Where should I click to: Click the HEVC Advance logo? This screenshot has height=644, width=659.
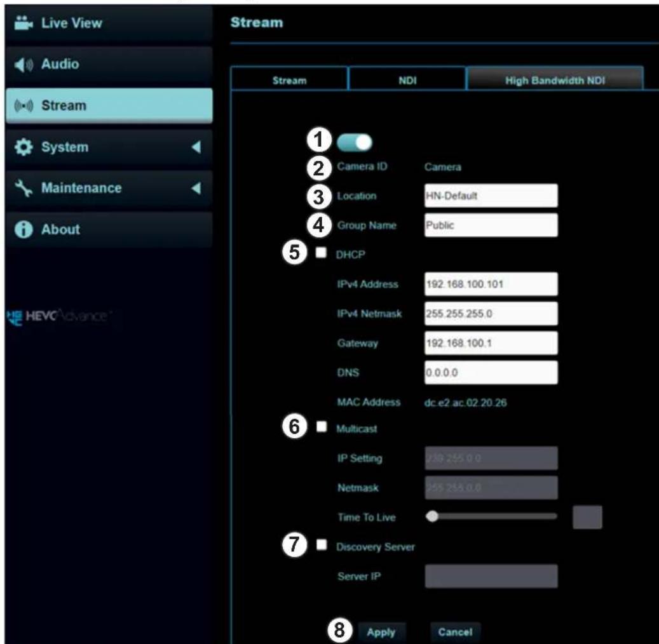click(x=60, y=316)
